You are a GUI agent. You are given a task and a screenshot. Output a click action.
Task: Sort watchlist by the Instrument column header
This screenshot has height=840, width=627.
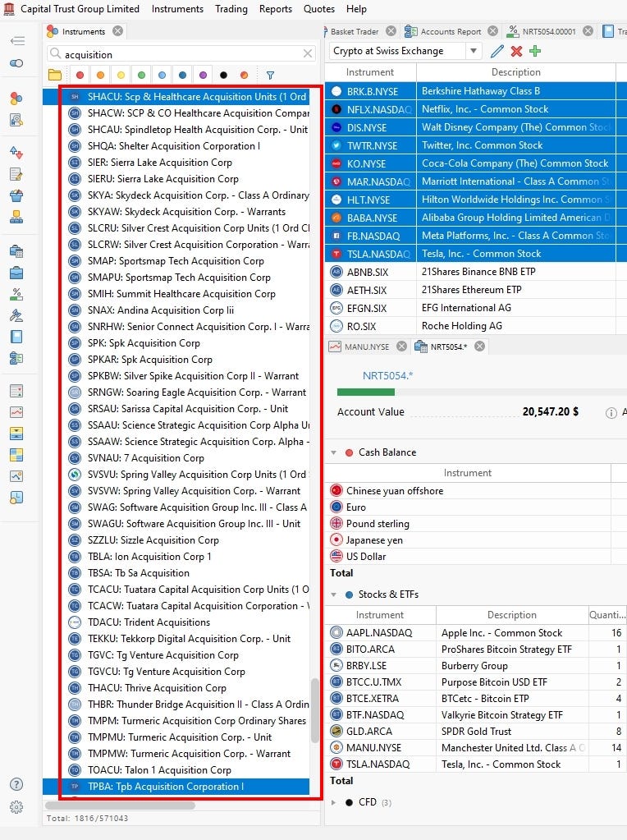pyautogui.click(x=369, y=72)
